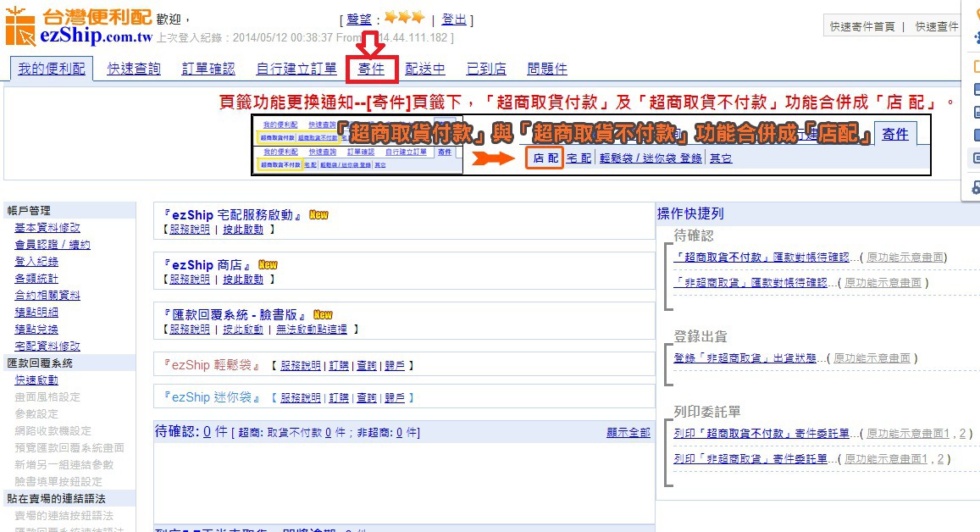Click 開戶 for ezShip 輕鬆袋

[x=395, y=366]
